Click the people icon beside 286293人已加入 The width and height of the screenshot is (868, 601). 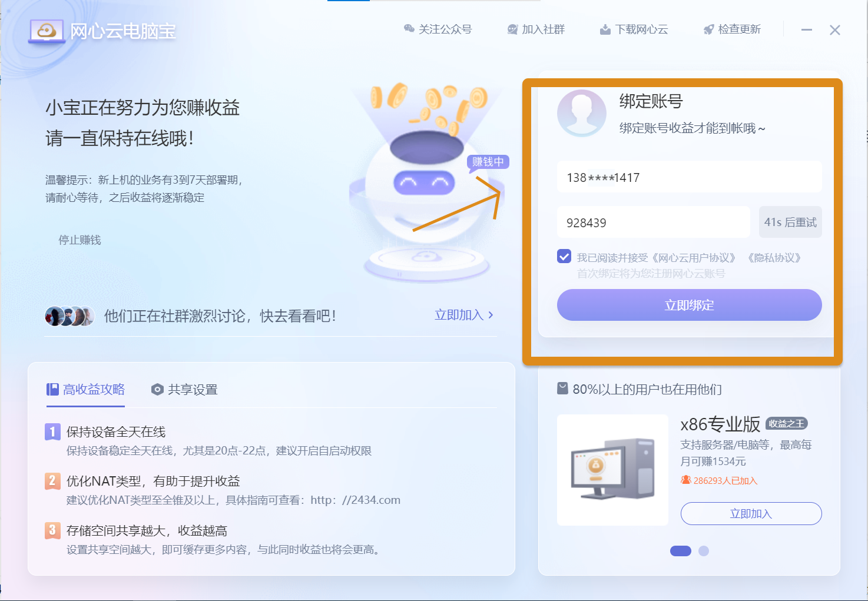point(685,480)
